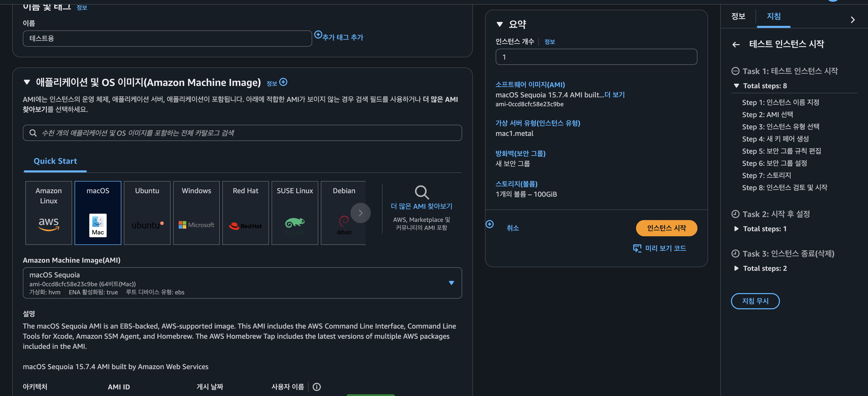
Task: Click the 인스턴스 시작 launch button
Action: 666,228
